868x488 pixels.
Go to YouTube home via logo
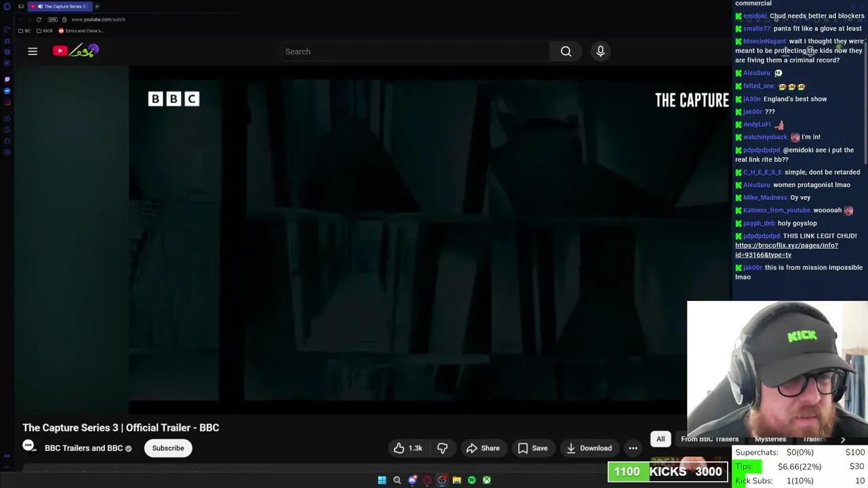75,51
